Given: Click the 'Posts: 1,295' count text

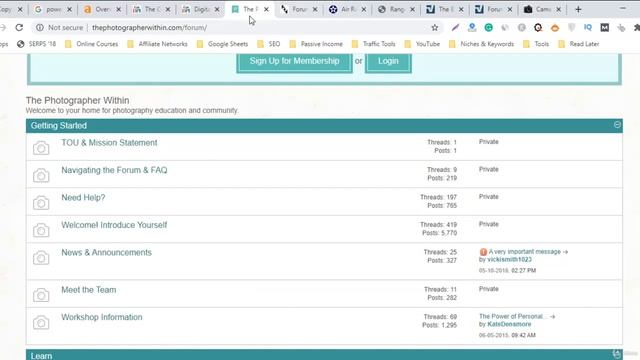Looking at the screenshot, I should pyautogui.click(x=440, y=325).
